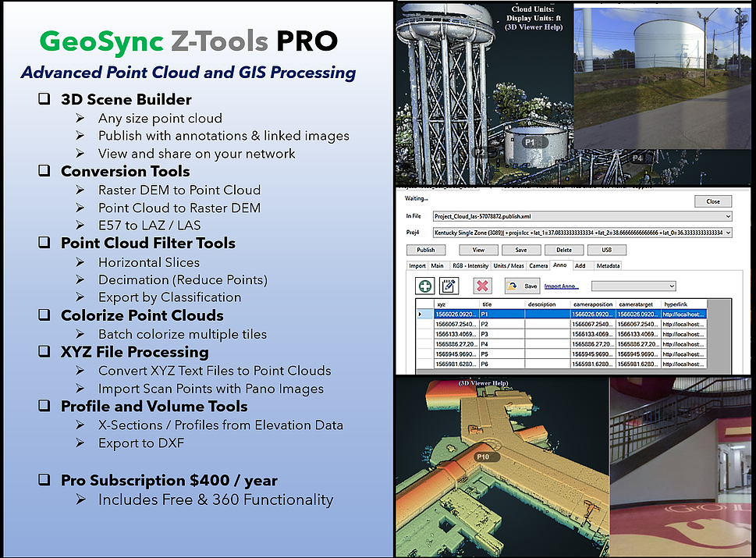Select the P4 title cell
Screen dimensions: 756x558
[502, 344]
